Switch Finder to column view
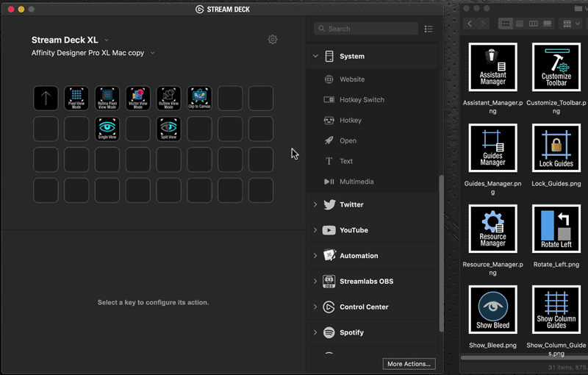 (x=534, y=24)
